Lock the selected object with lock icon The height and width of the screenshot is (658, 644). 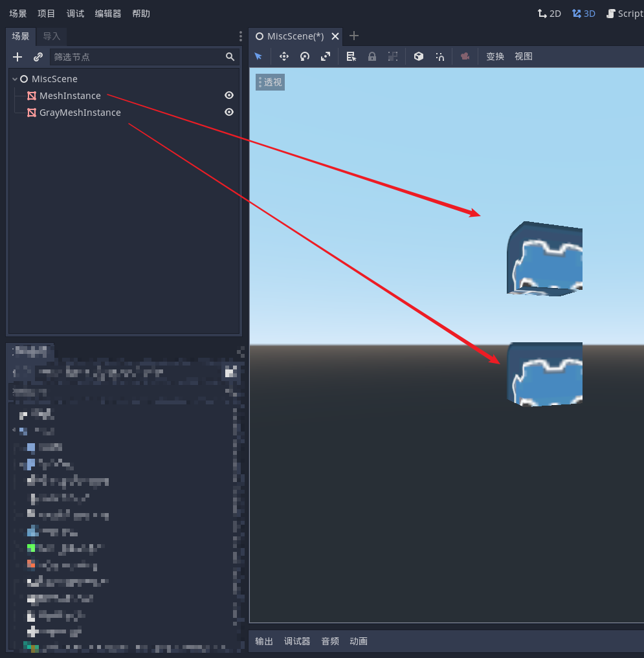coord(372,56)
